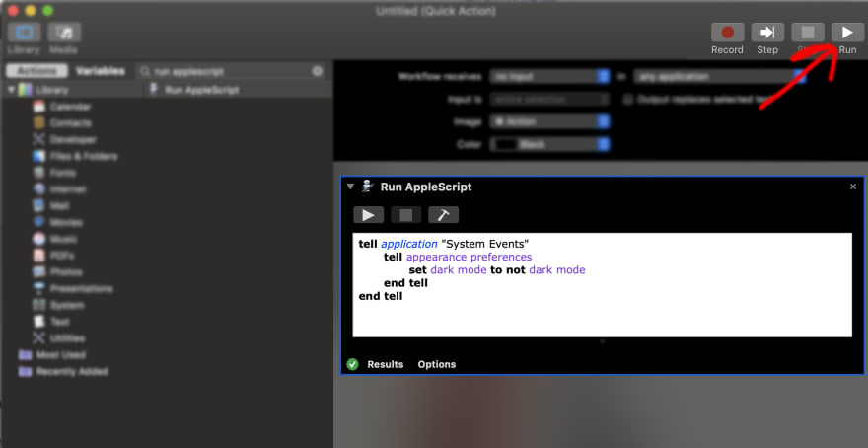Click the search magnifier icon

[x=145, y=71]
